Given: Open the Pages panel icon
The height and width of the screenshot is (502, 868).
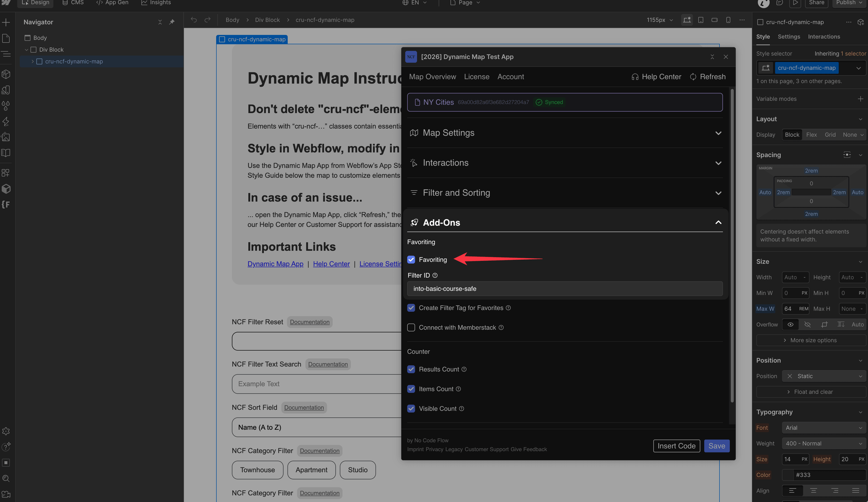Looking at the screenshot, I should coord(6,38).
